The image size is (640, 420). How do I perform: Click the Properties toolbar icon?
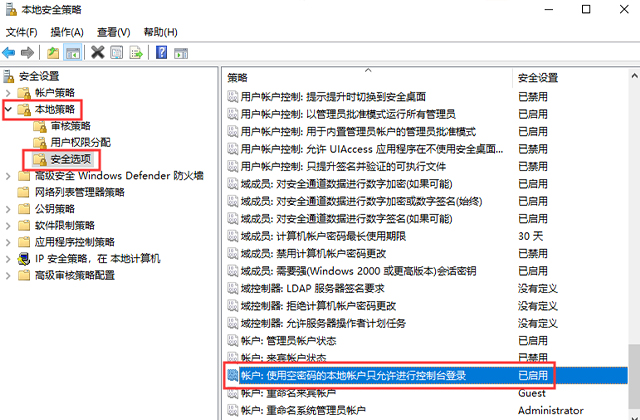(117, 51)
